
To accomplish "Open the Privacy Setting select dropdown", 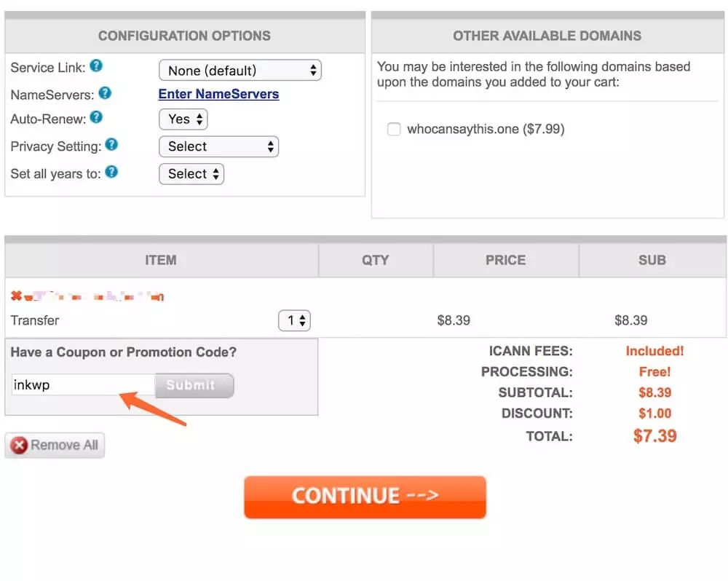I will click(218, 146).
